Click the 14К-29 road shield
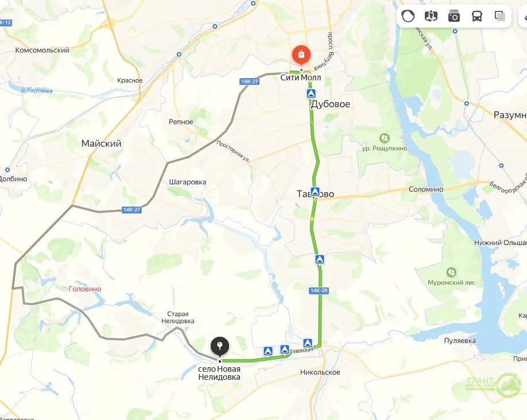Image resolution: width=527 pixels, height=420 pixels. point(319,291)
